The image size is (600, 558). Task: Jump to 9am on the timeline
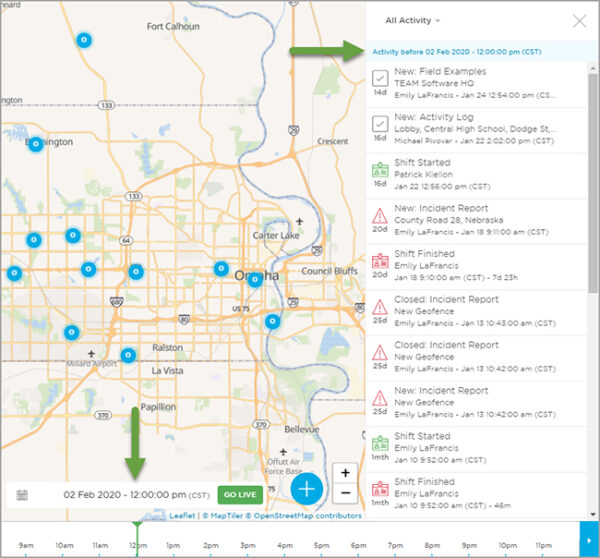click(x=26, y=545)
